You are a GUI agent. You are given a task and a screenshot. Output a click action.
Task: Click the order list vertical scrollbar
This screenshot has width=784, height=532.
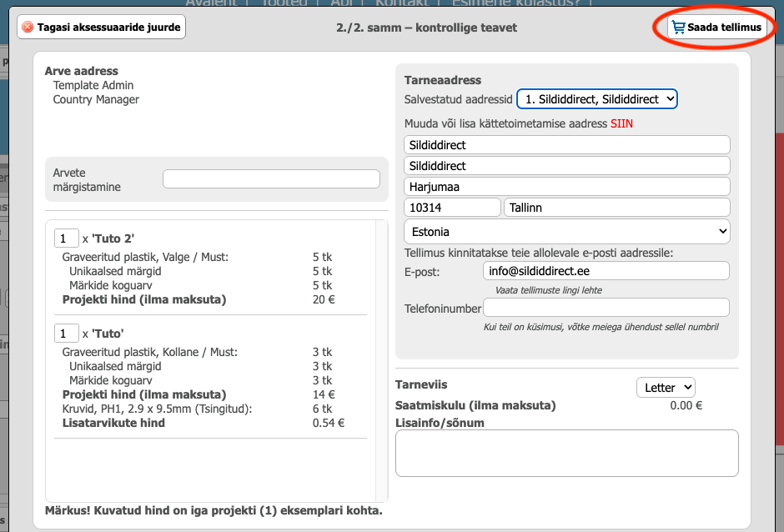click(x=382, y=360)
